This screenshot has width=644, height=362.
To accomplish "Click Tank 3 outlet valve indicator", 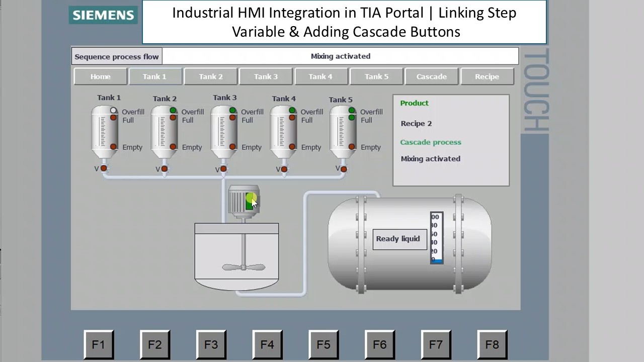I will pos(223,169).
